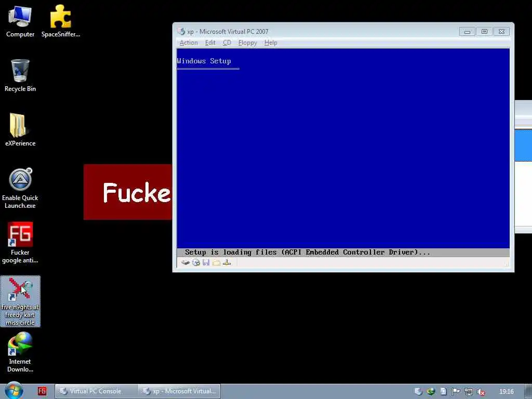This screenshot has width=532, height=399.
Task: Click the shared folder icon in Virtual PC status bar
Action: (x=217, y=262)
